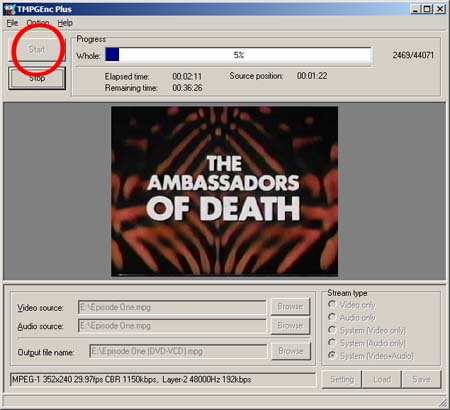Click the Remaining time value 00:36:26
450x410 pixels.
point(187,88)
